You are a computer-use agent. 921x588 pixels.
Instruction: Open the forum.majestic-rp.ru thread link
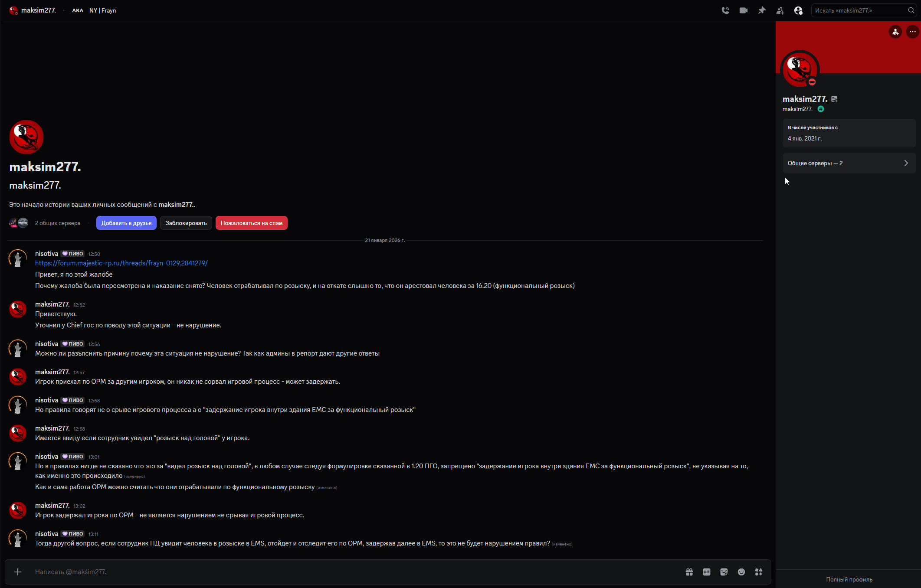121,263
